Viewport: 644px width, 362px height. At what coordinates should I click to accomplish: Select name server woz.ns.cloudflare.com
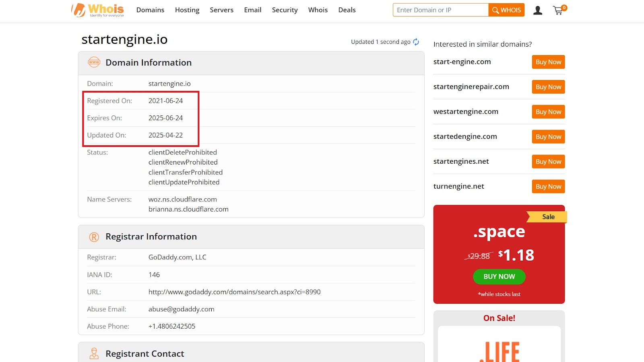tap(183, 200)
